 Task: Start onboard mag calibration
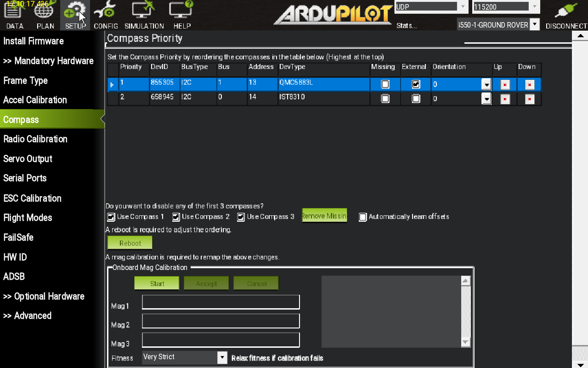click(x=157, y=283)
